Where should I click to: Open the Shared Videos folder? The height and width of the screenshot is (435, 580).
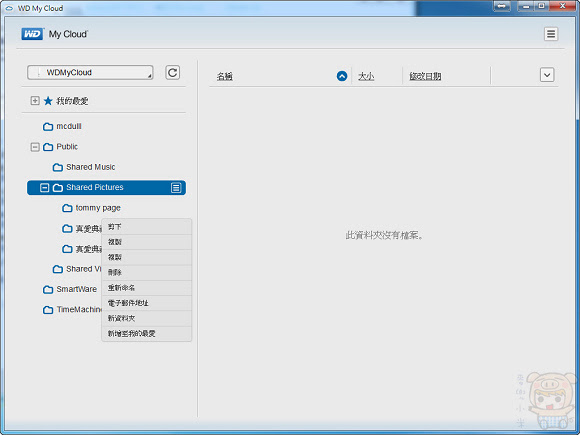pyautogui.click(x=84, y=269)
